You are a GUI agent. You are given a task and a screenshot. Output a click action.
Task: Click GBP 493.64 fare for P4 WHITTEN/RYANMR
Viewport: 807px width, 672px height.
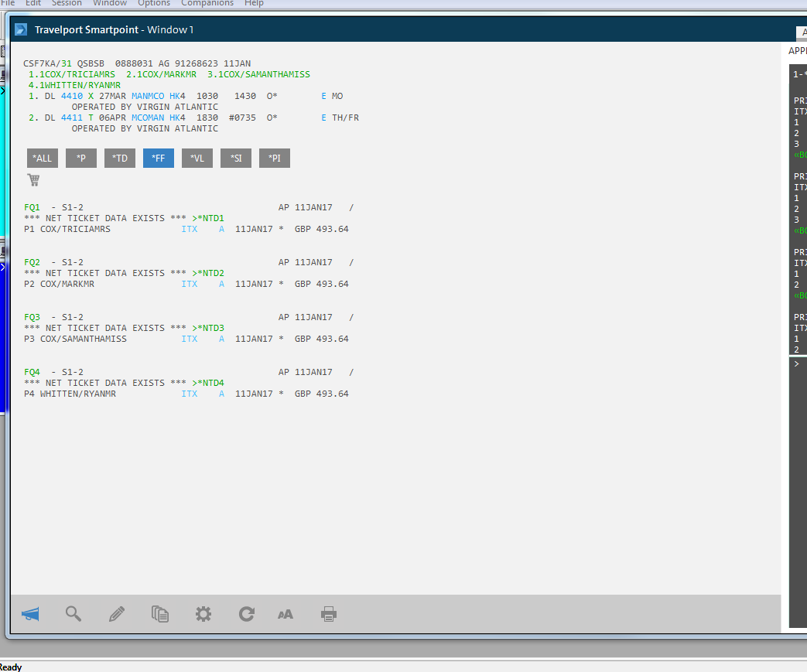(322, 394)
